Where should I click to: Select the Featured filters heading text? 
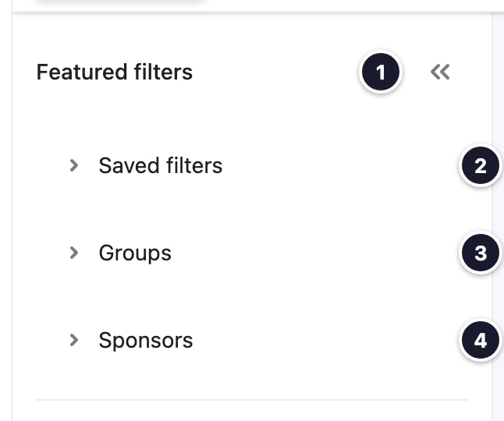point(115,72)
